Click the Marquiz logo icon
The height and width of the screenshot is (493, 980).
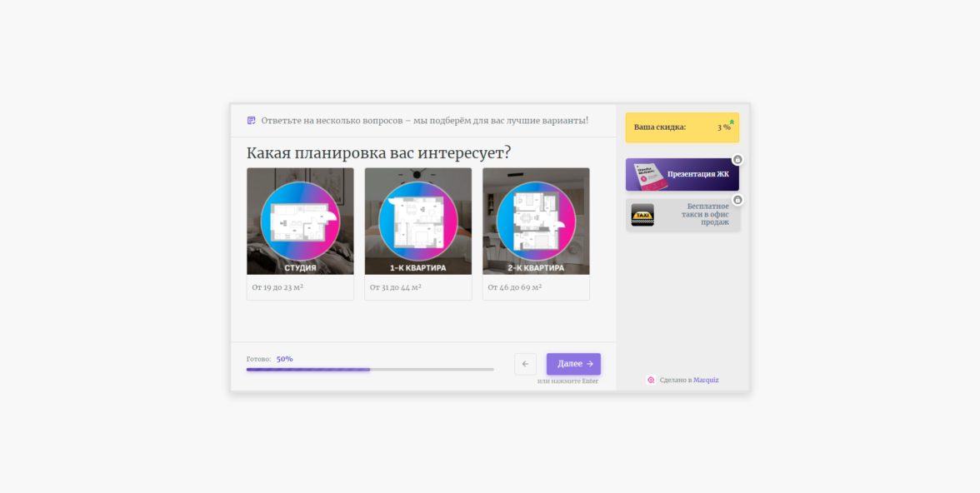(x=651, y=380)
